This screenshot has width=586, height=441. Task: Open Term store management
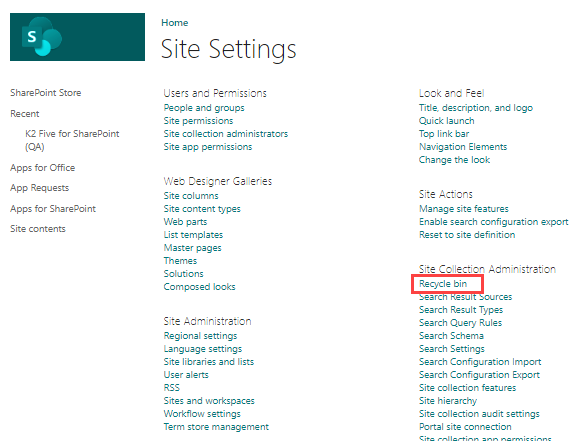coord(216,427)
